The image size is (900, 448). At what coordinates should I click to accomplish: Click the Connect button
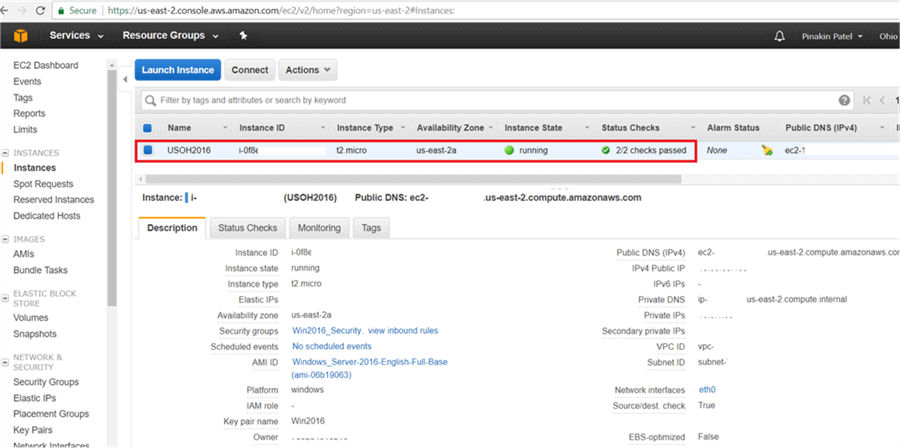tap(250, 70)
